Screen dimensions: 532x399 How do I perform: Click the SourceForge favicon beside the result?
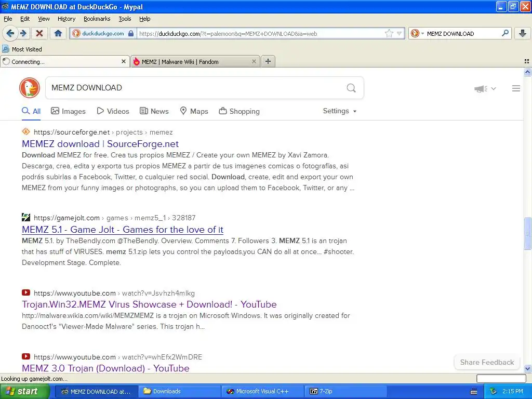click(x=26, y=131)
